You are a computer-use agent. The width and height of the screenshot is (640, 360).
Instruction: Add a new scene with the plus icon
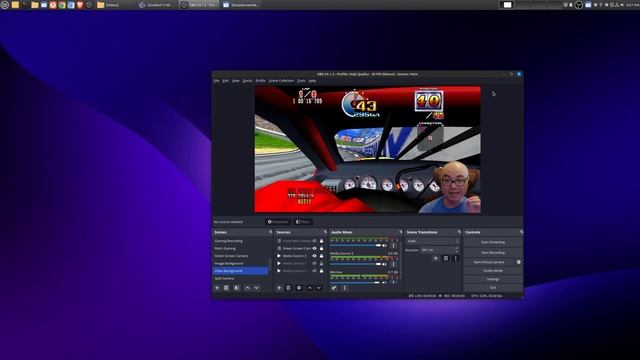click(217, 288)
